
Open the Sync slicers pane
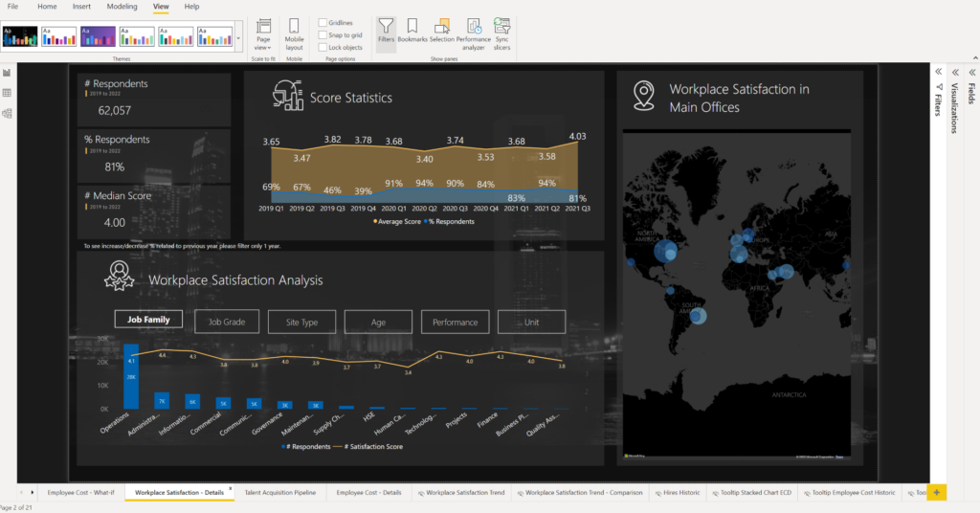pyautogui.click(x=501, y=32)
